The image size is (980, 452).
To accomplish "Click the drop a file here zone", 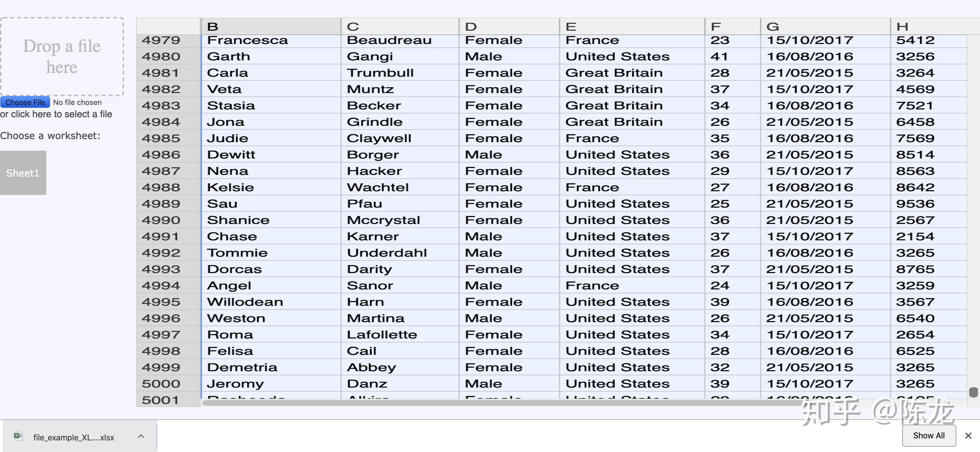I will pyautogui.click(x=62, y=56).
